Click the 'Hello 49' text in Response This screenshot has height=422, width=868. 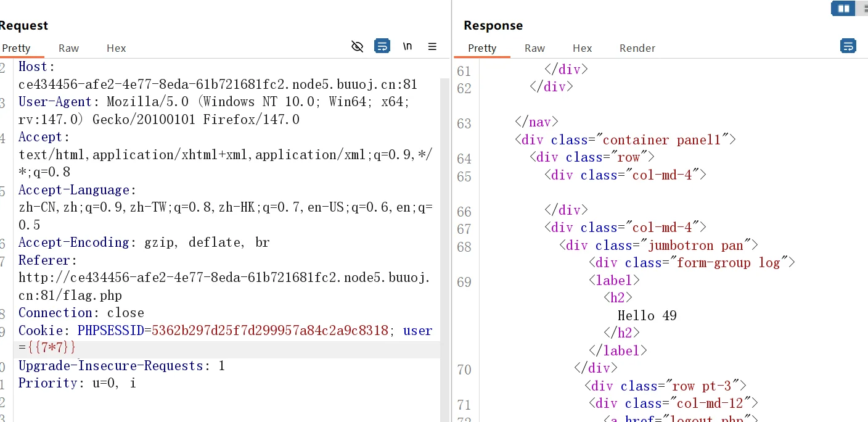tap(647, 316)
